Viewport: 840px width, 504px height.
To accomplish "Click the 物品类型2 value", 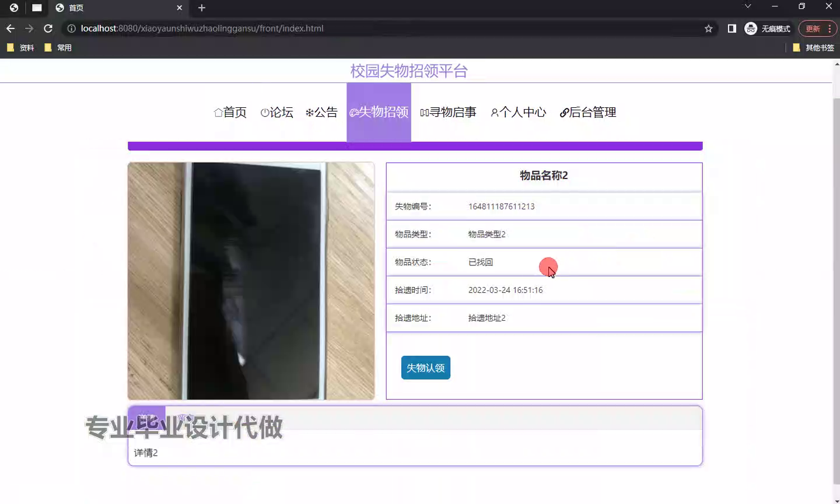I will (x=487, y=235).
